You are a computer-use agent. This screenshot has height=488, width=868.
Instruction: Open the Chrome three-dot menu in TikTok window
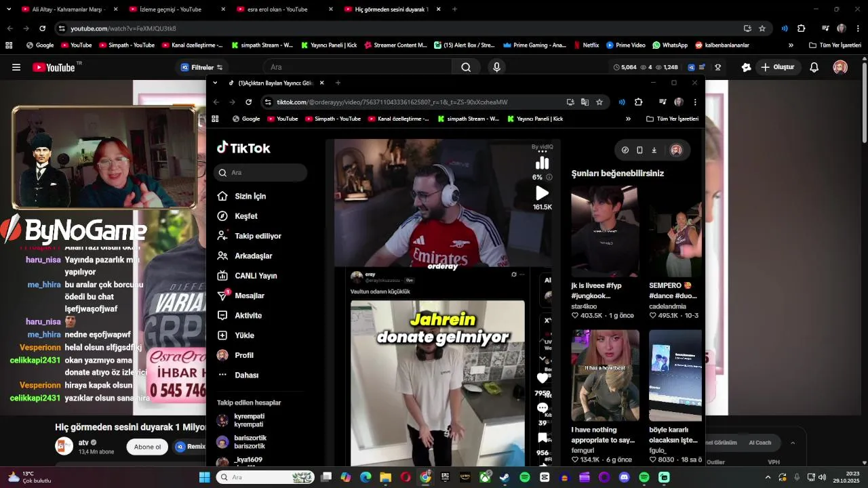click(694, 102)
